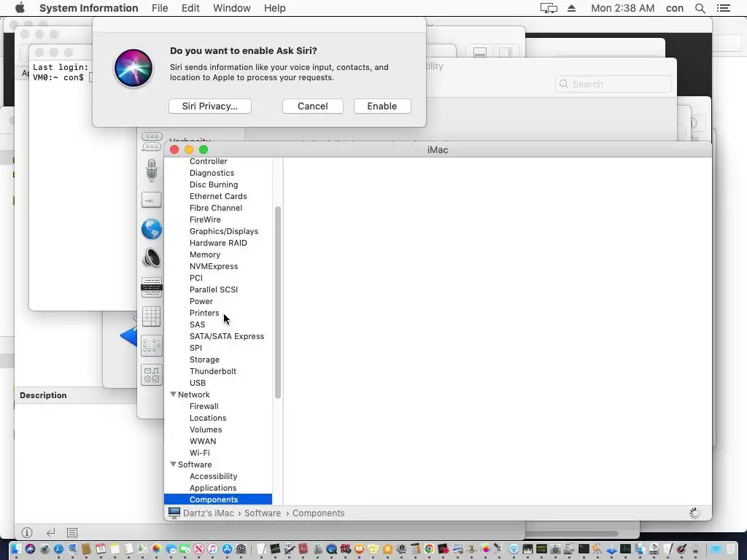Select the Web globe category icon

point(152,229)
